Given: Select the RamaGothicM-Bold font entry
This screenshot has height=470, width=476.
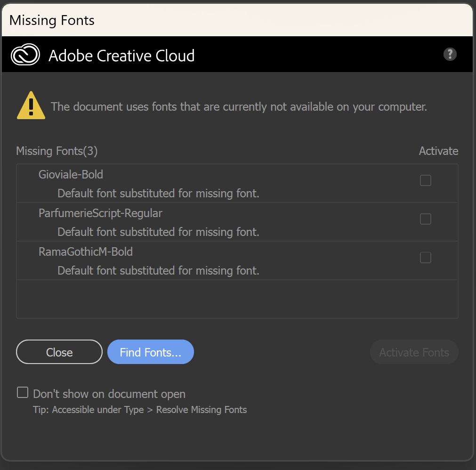Looking at the screenshot, I should (x=86, y=251).
